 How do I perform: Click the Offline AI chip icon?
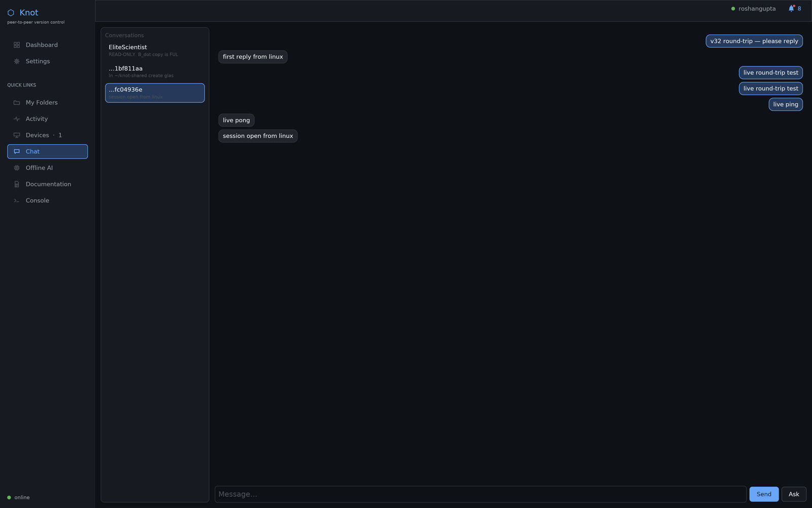pos(17,168)
